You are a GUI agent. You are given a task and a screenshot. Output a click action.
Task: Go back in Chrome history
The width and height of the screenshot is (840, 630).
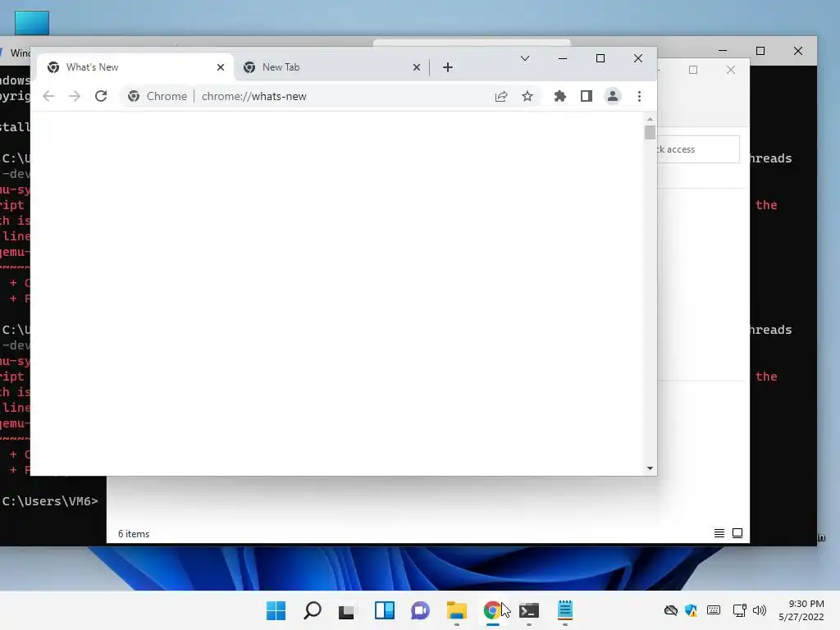[x=48, y=97]
